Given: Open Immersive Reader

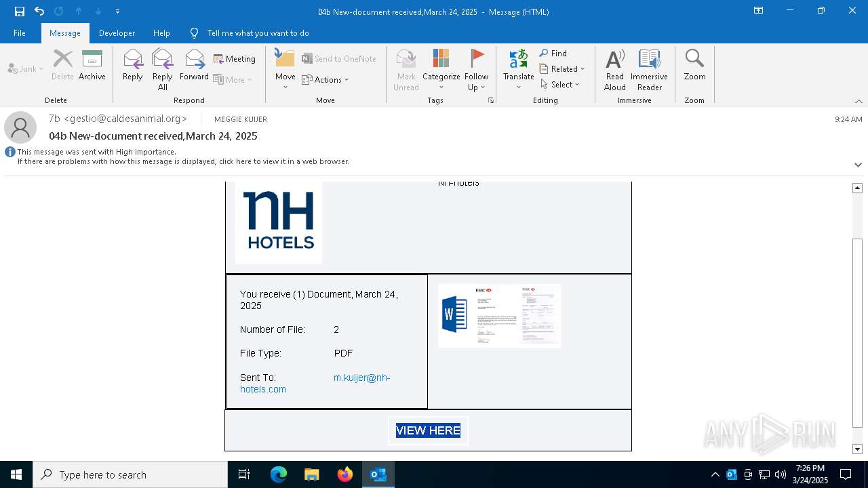Looking at the screenshot, I should point(650,70).
